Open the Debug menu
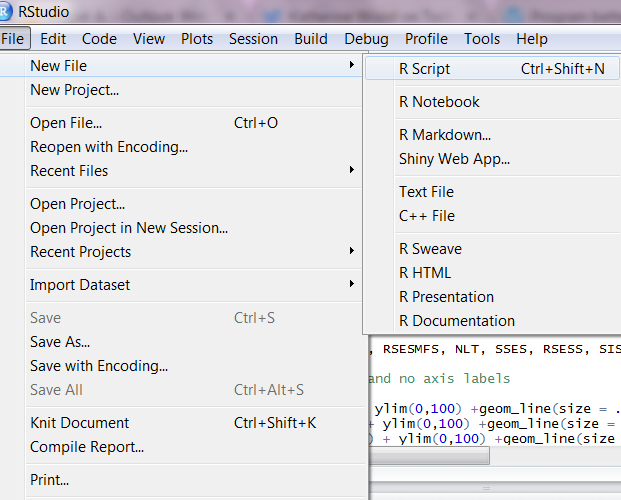This screenshot has height=500, width=621. (x=366, y=39)
